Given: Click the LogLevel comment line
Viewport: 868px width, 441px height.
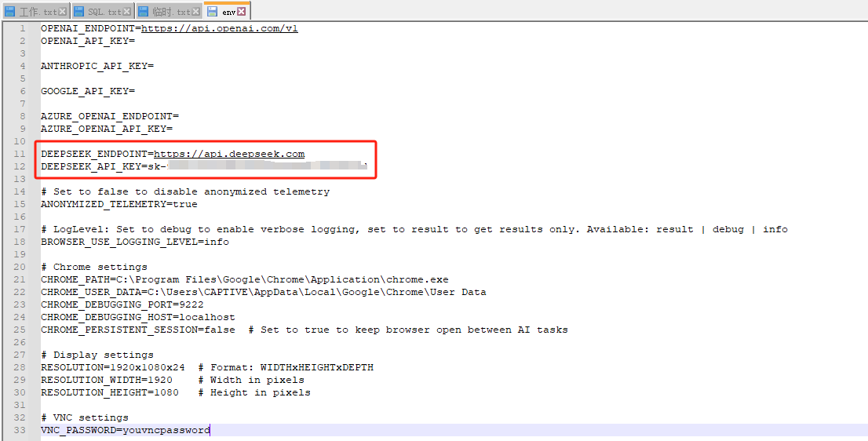Looking at the screenshot, I should pyautogui.click(x=414, y=229).
